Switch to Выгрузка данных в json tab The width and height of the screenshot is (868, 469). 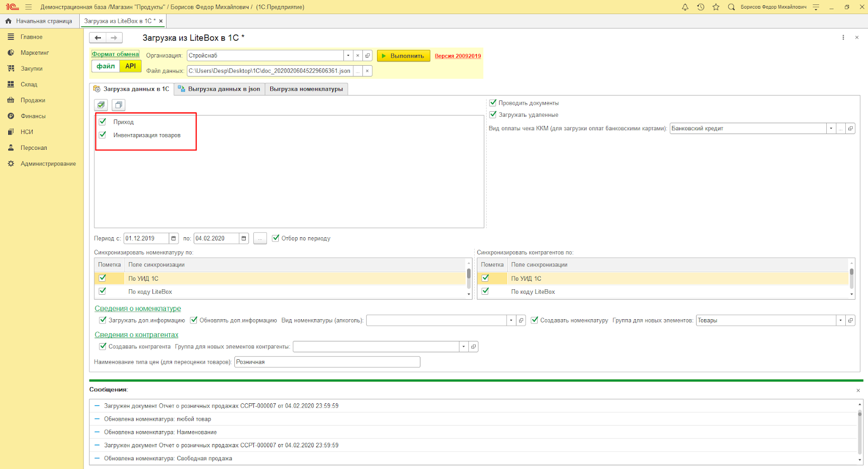click(x=219, y=89)
